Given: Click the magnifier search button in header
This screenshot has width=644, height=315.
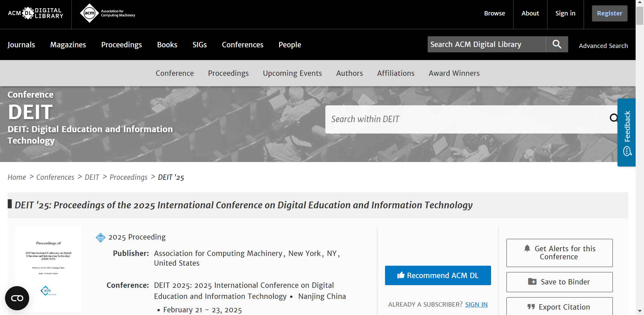Looking at the screenshot, I should coord(557,44).
